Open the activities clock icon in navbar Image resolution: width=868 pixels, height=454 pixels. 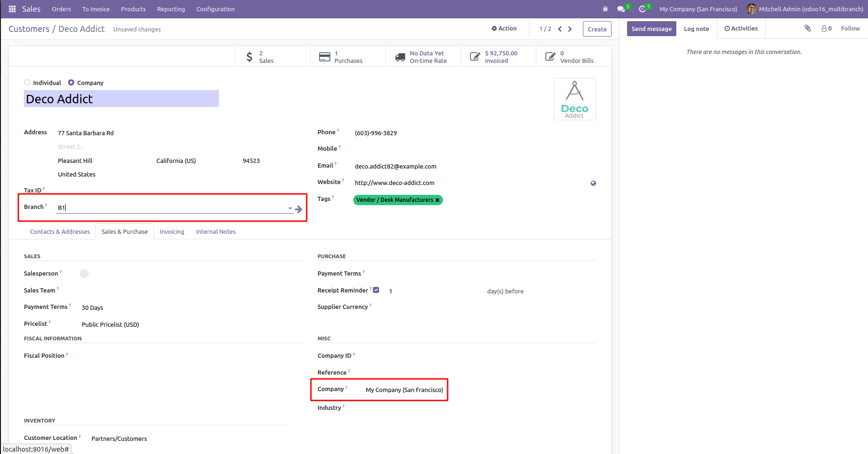coord(642,9)
